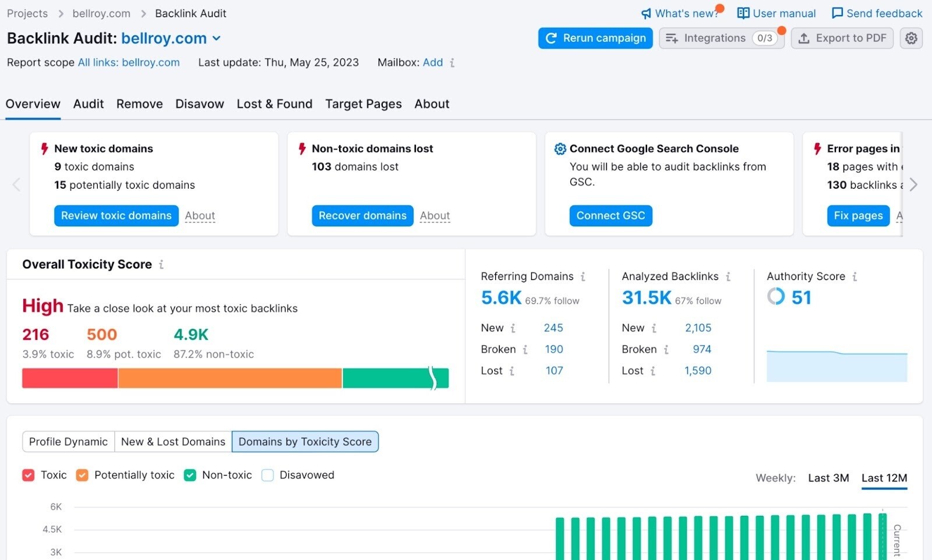Click the 4.9K non-toxic count
This screenshot has height=560, width=932.
(x=191, y=335)
